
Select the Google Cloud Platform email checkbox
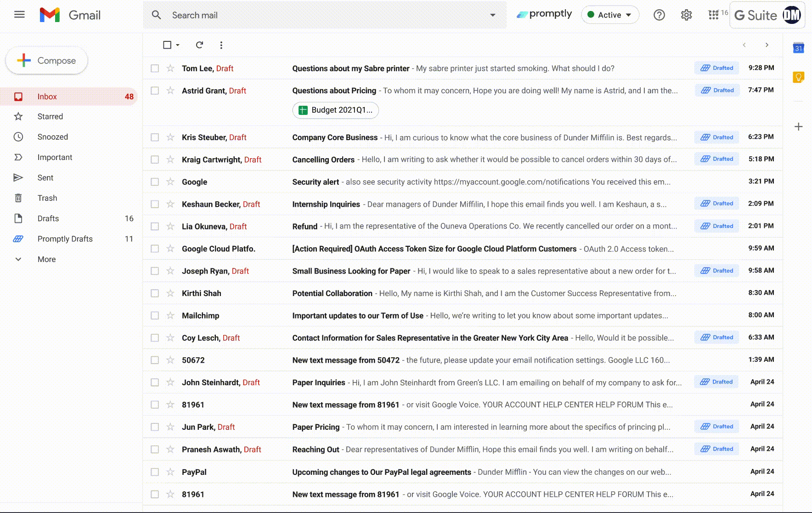155,249
